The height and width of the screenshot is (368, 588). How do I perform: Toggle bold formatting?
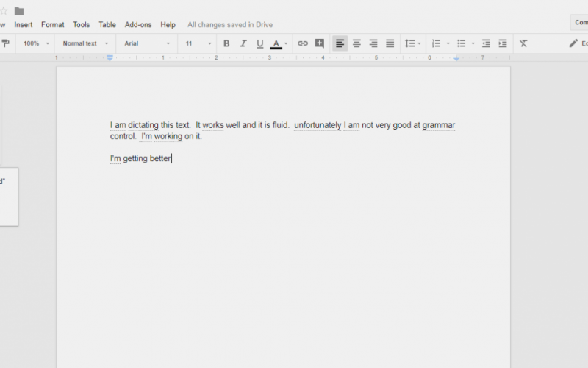pos(226,43)
